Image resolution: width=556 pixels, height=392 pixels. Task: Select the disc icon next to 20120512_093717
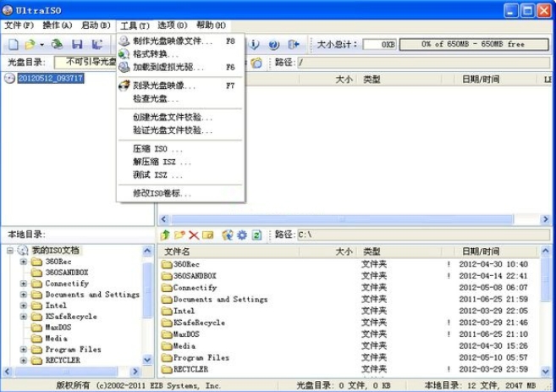point(9,78)
